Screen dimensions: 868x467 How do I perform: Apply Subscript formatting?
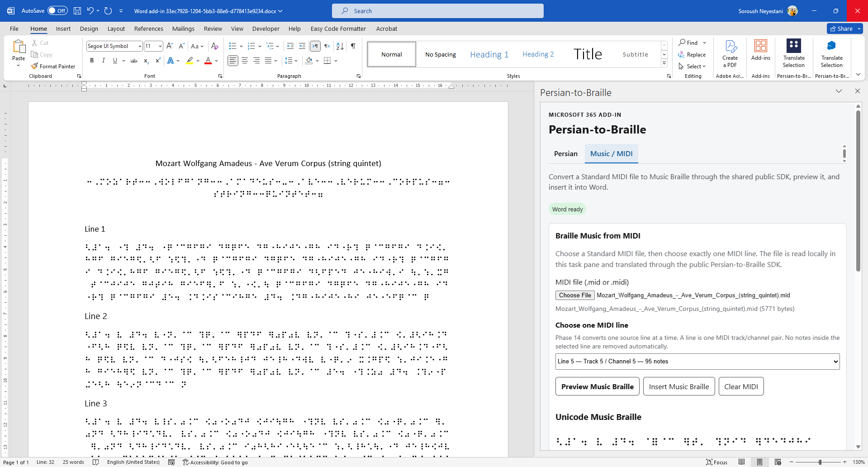(x=146, y=61)
